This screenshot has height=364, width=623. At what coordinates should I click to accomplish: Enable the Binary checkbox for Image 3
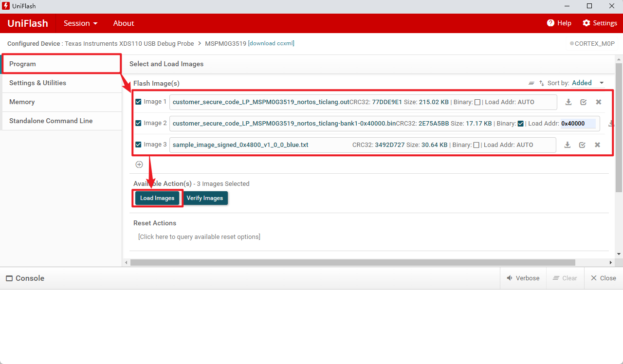click(x=476, y=145)
